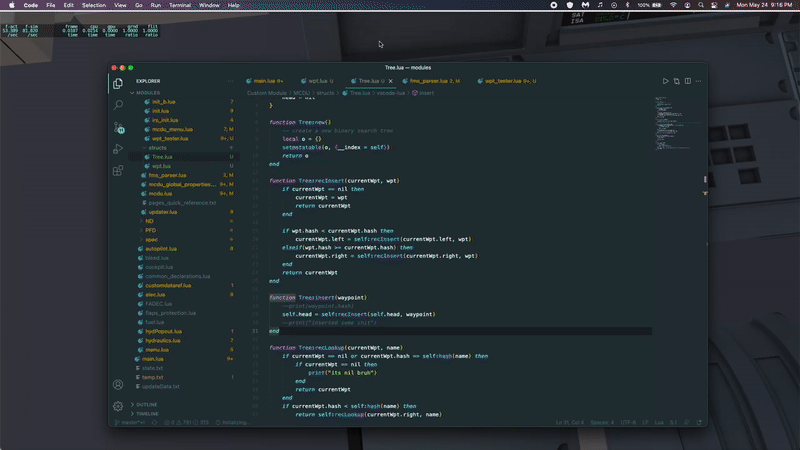Open Explorer views and more actions ellipsis
The width and height of the screenshot is (800, 450).
231,81
